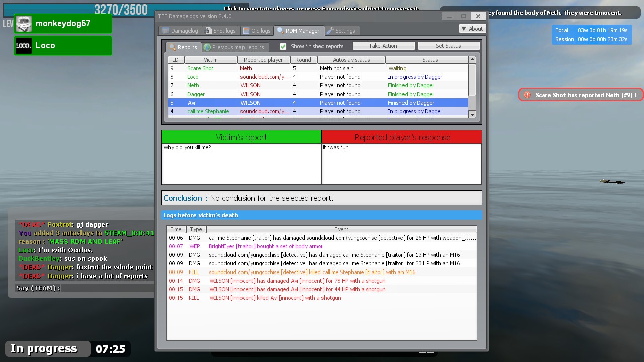Screen dimensions: 644x362
Task: Select log entry damaging Stephanie for 13 HP
Action: coord(321,255)
